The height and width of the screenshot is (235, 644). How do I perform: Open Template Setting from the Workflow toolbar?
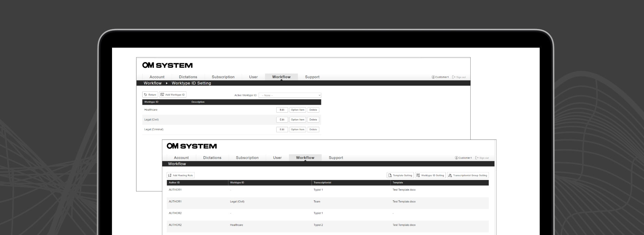(400, 175)
